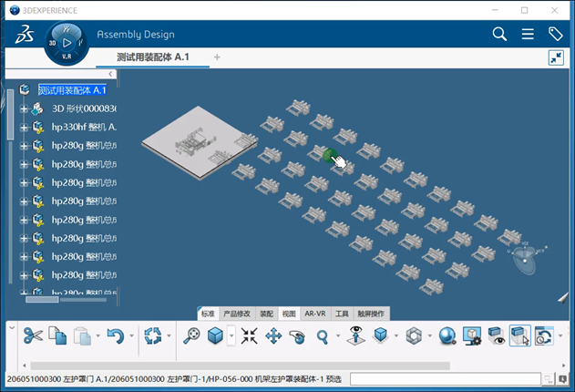Image resolution: width=575 pixels, height=392 pixels.
Task: Click the robot compass in the 3D view
Action: 526,259
